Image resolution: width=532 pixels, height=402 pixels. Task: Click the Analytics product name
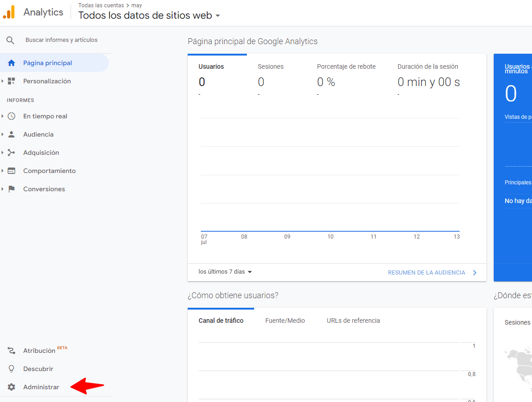click(x=43, y=12)
